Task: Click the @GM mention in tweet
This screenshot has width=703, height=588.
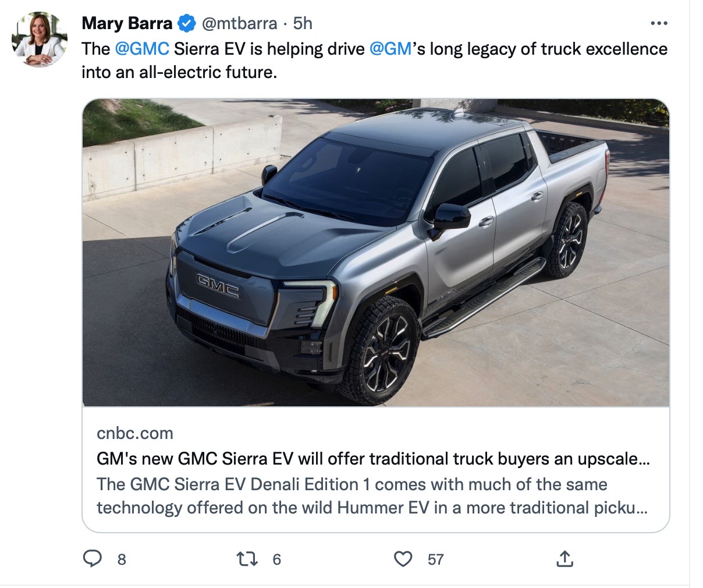Action: coord(390,49)
